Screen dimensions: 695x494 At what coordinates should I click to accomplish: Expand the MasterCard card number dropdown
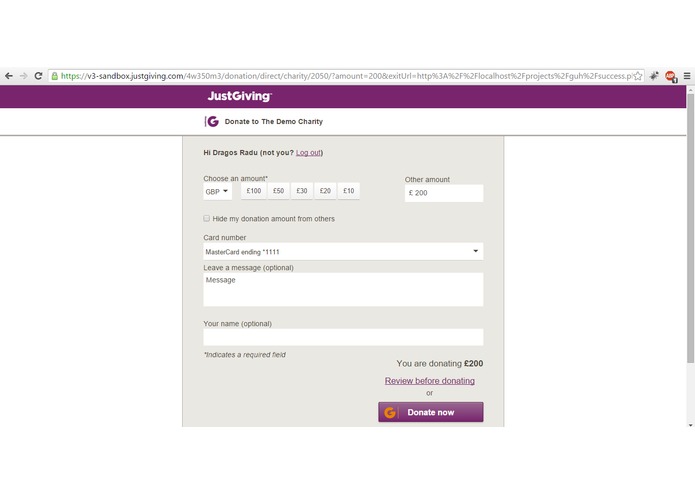(343, 251)
